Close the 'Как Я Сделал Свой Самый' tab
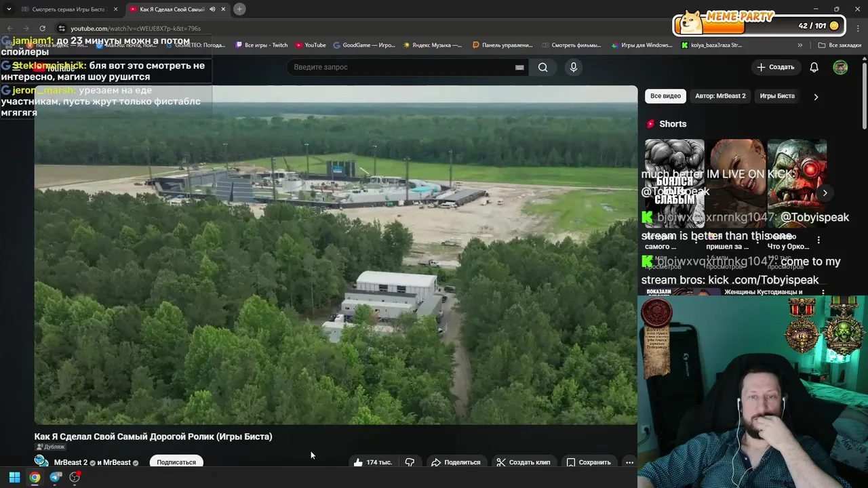The width and height of the screenshot is (868, 488). [223, 9]
